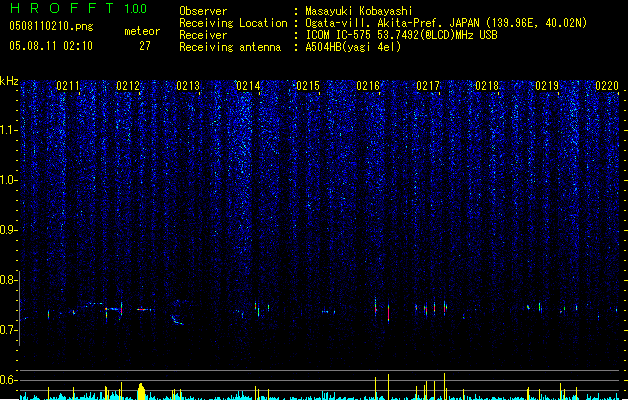Click the 0212 time marker
Image resolution: width=629 pixels, height=400 pixels.
128,85
